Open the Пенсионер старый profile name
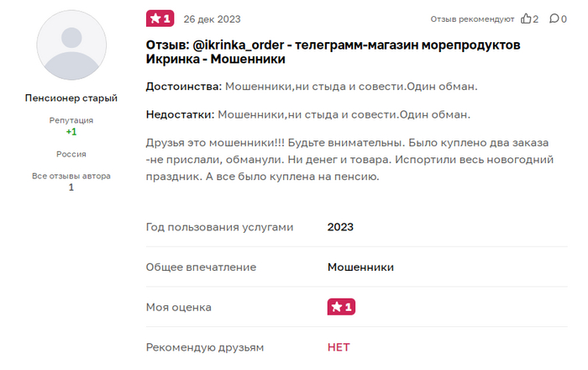 (x=71, y=98)
